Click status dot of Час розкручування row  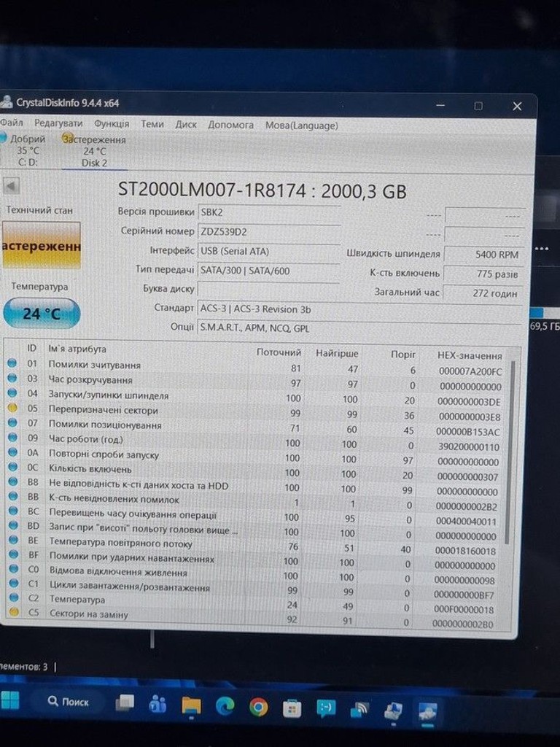tap(12, 378)
